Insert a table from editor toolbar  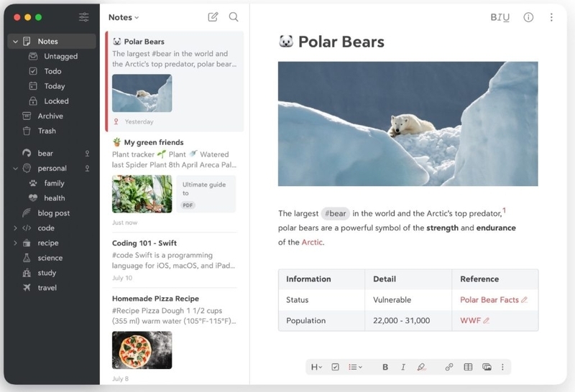point(468,367)
